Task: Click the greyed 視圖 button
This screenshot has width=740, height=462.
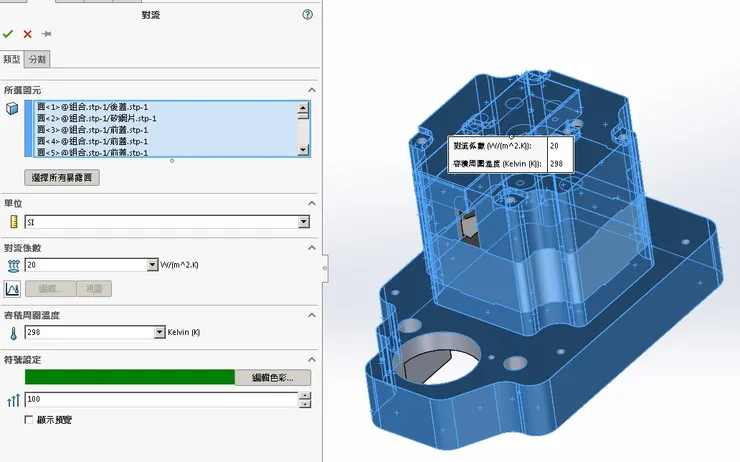Action: [x=94, y=289]
